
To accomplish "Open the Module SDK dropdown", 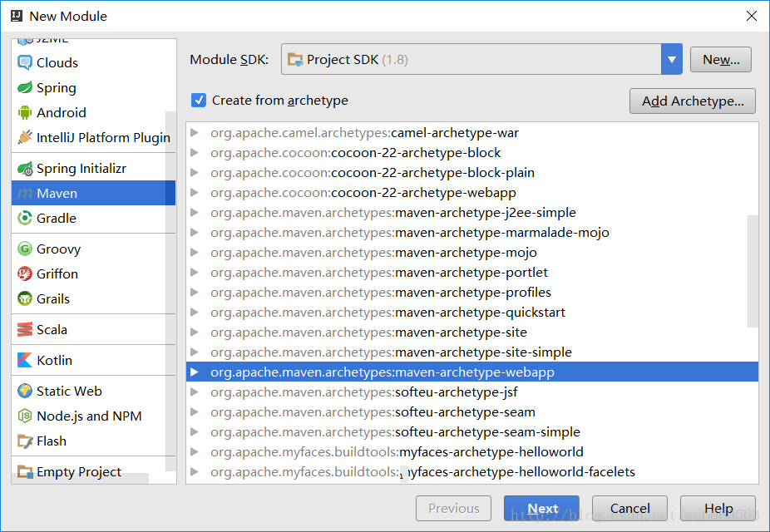I will (671, 59).
